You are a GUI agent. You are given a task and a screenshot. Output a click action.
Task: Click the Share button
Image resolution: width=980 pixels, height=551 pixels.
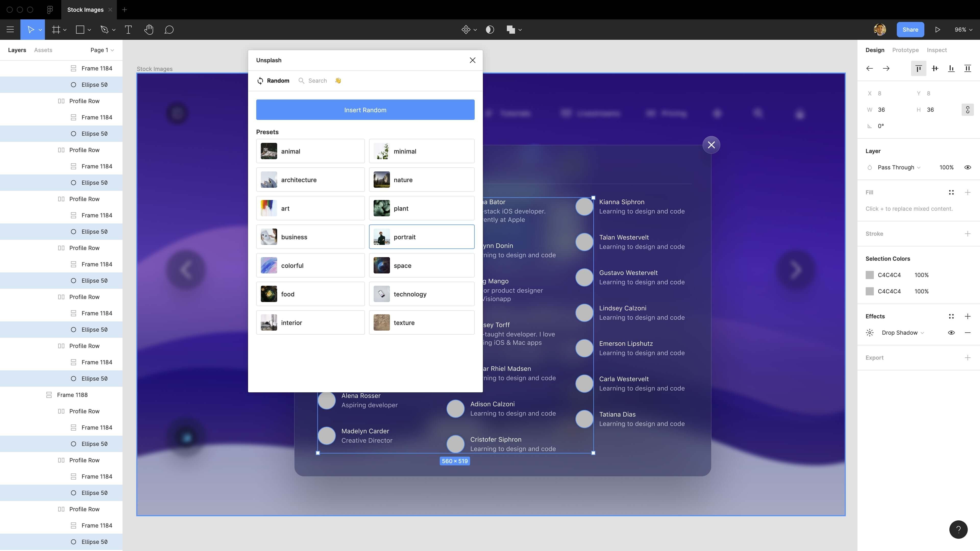(x=910, y=29)
